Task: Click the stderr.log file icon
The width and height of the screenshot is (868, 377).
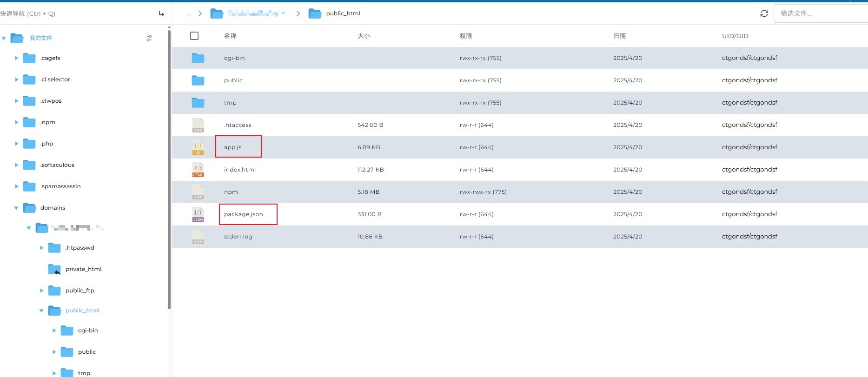Action: (198, 237)
